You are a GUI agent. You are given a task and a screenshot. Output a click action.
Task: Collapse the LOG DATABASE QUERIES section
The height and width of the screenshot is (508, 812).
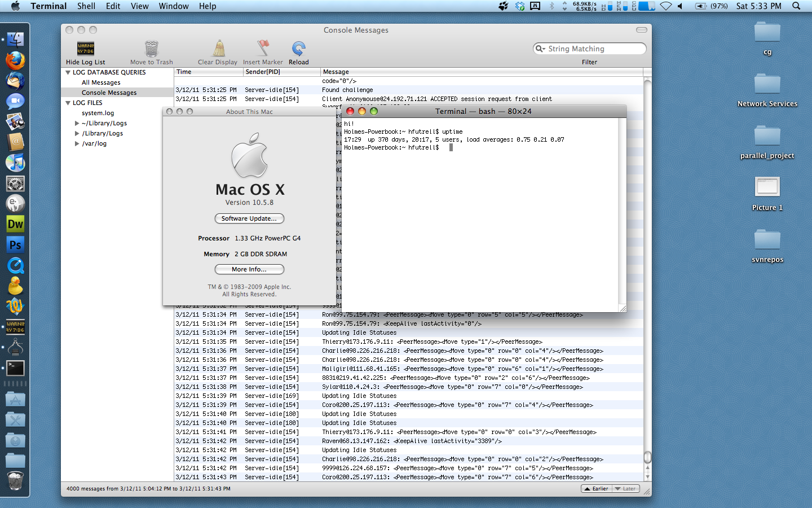coord(68,72)
